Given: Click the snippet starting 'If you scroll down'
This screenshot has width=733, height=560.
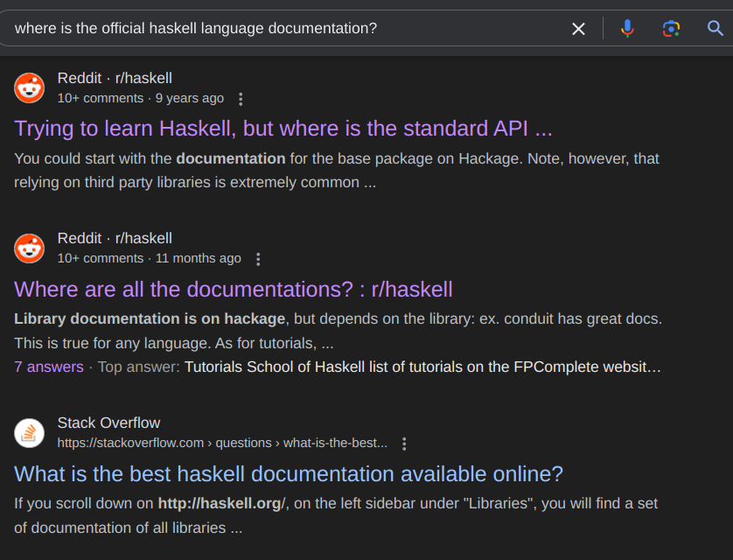Looking at the screenshot, I should (336, 515).
